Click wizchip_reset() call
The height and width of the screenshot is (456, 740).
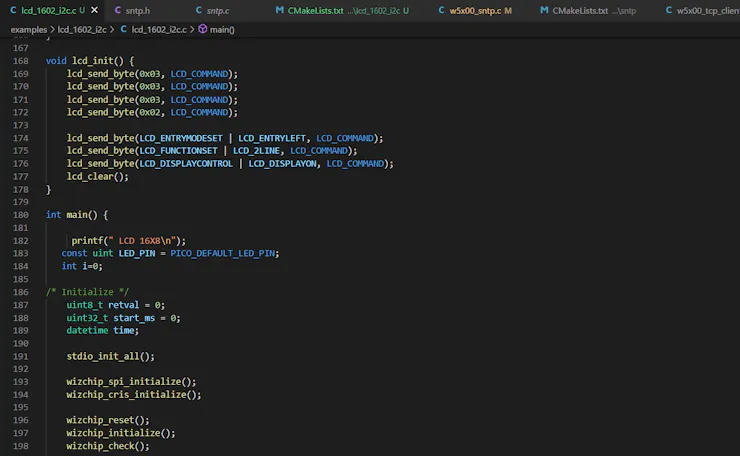pos(108,420)
